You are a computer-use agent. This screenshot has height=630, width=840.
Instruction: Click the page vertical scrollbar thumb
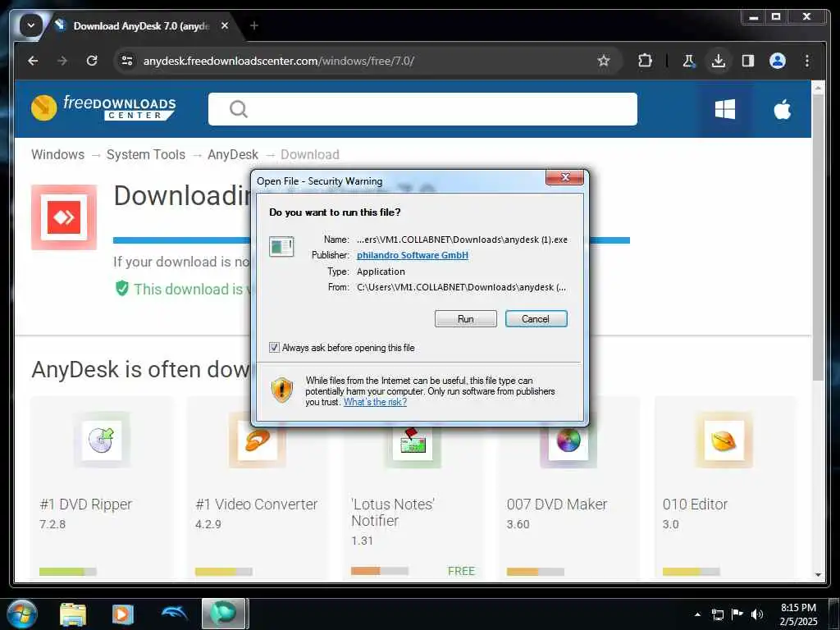[818, 239]
